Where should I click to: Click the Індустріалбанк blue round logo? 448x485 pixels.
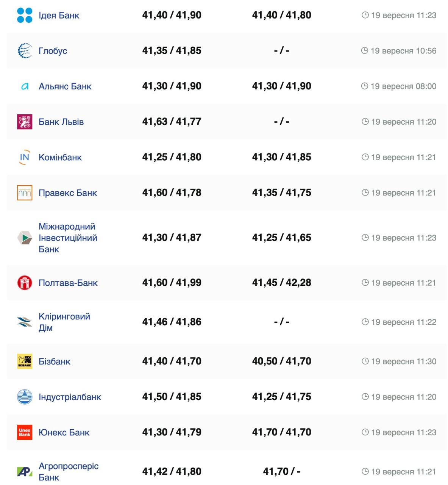tap(25, 397)
